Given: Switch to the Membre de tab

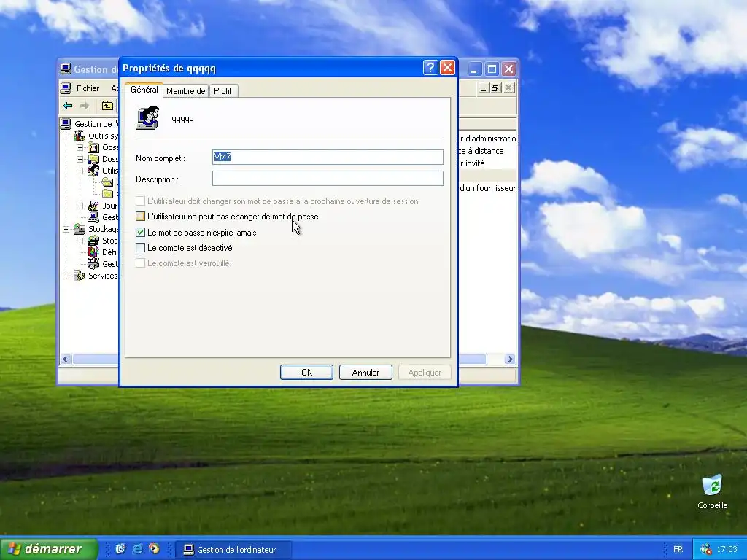Looking at the screenshot, I should tap(186, 91).
